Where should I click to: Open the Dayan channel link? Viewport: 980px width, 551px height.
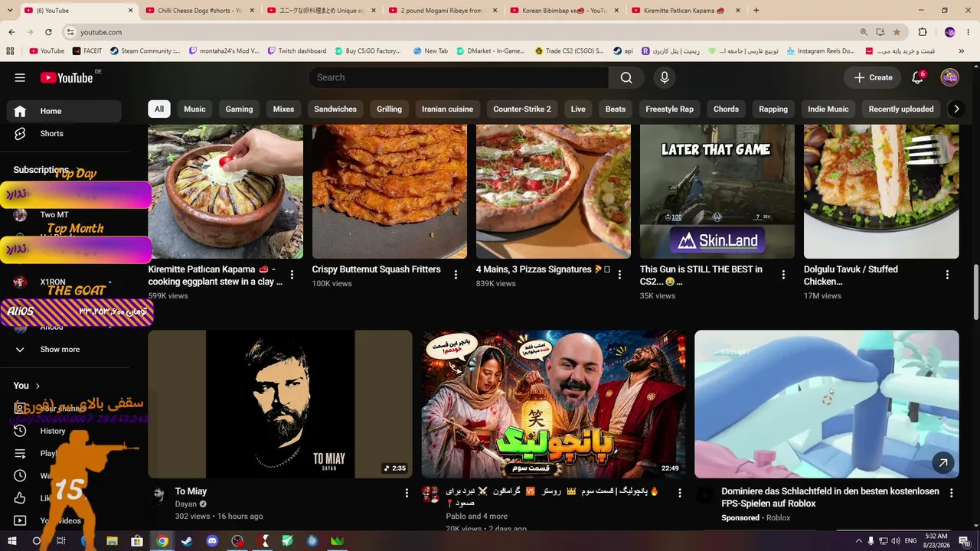point(186,504)
